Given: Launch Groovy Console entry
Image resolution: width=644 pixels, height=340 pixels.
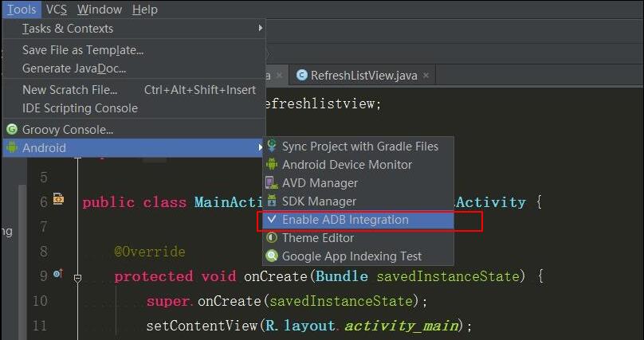Looking at the screenshot, I should coord(135,130).
